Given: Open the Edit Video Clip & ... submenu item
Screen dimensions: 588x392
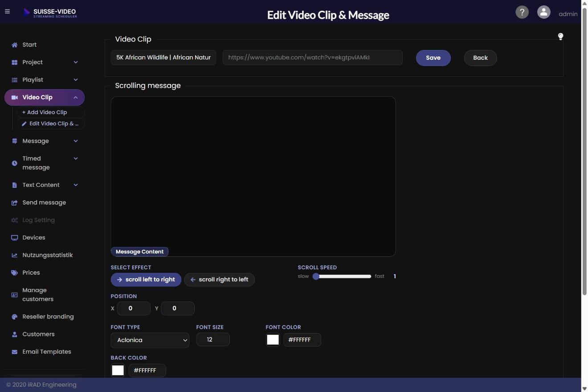Looking at the screenshot, I should tap(50, 124).
